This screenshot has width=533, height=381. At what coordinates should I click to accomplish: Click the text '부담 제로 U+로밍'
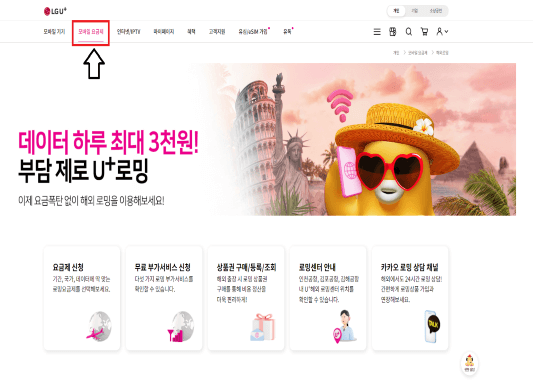(x=83, y=170)
